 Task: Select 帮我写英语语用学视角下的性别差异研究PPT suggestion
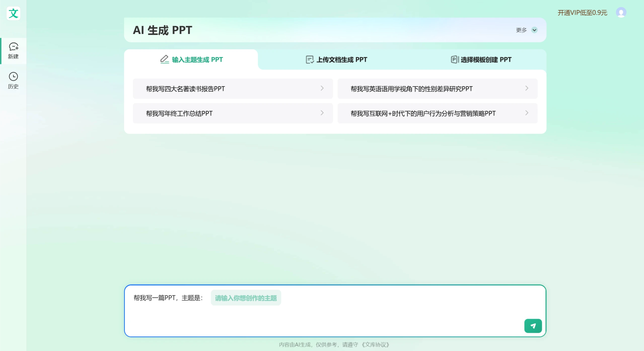tap(438, 89)
